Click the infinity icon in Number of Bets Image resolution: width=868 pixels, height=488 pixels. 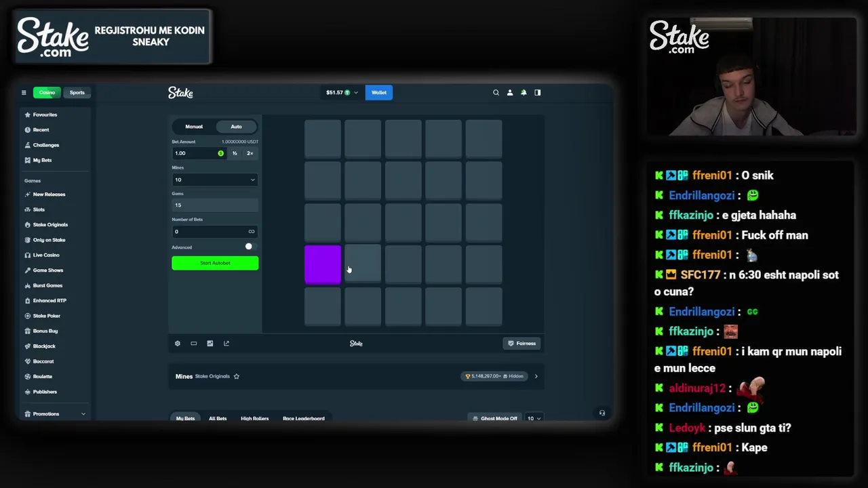pos(252,232)
